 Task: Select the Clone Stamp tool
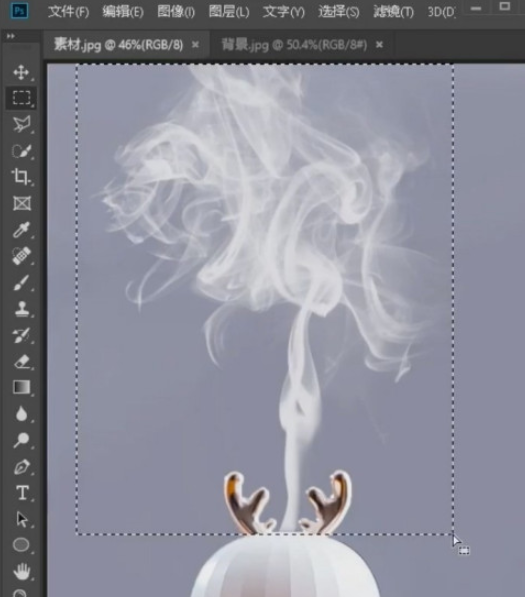(22, 309)
